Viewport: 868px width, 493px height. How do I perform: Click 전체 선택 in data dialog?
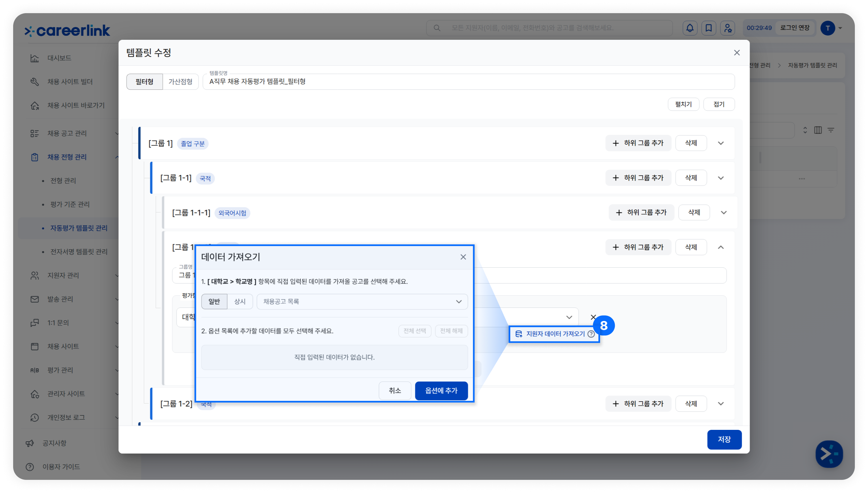tap(415, 331)
